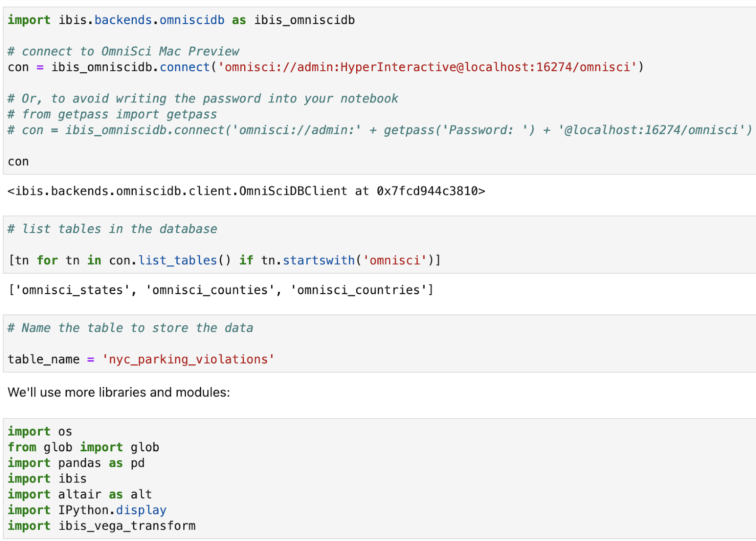Click the 'import altair as alt' line
The height and width of the screenshot is (541, 756).
pos(80,495)
